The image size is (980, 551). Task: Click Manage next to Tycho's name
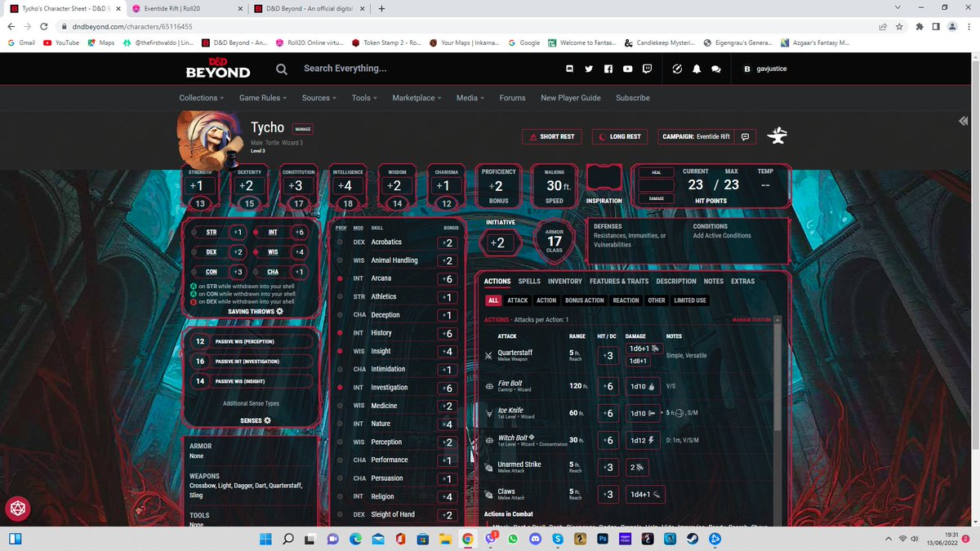point(303,129)
